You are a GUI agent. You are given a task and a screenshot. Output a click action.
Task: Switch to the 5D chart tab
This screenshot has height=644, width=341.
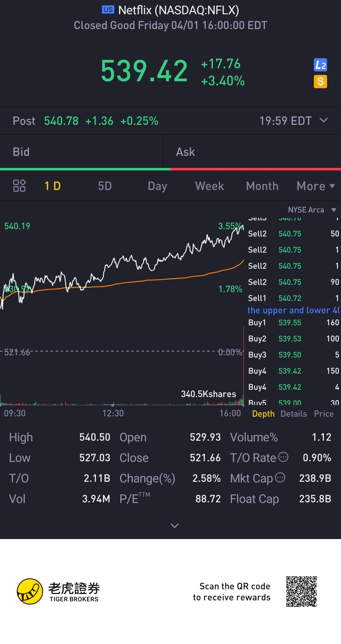point(105,186)
